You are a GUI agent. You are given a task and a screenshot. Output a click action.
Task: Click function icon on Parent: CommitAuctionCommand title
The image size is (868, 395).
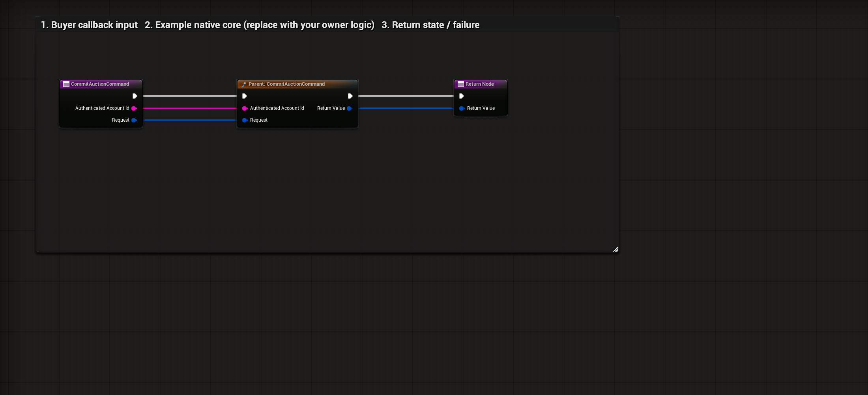click(x=244, y=84)
